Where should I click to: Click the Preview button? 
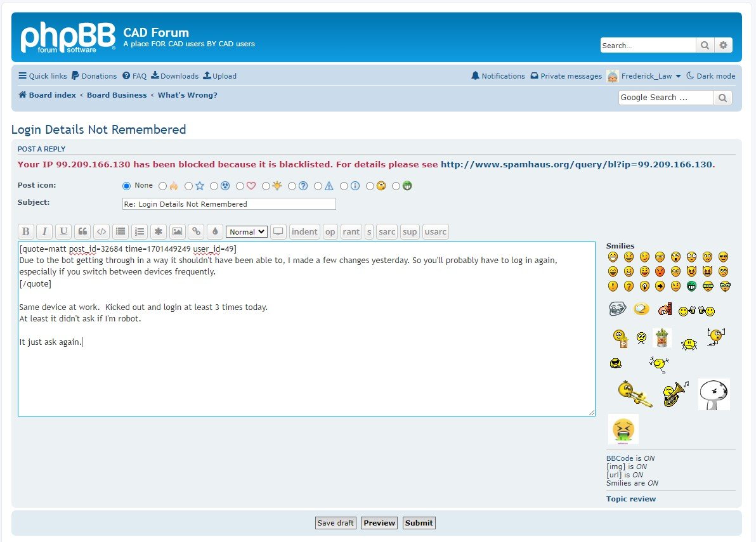pyautogui.click(x=379, y=523)
